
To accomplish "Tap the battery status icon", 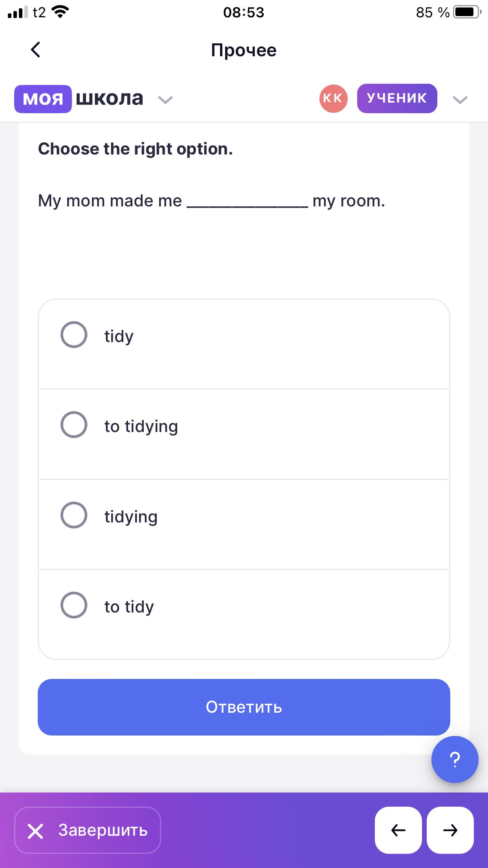I will click(466, 12).
